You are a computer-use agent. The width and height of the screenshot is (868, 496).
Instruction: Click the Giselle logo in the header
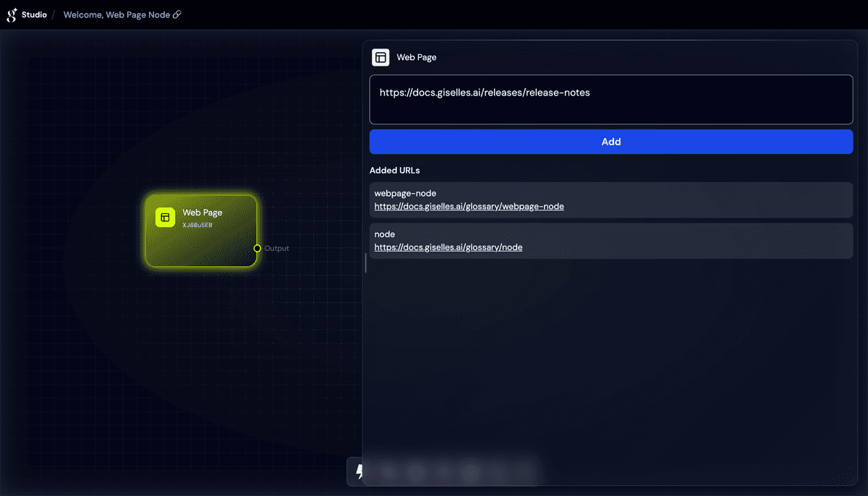pyautogui.click(x=12, y=14)
